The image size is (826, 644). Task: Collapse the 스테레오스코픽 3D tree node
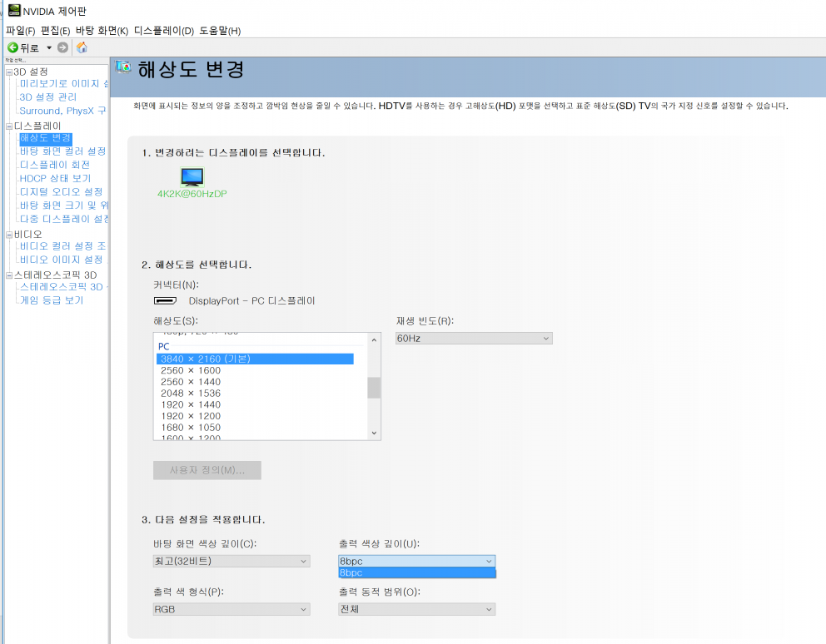pos(9,275)
